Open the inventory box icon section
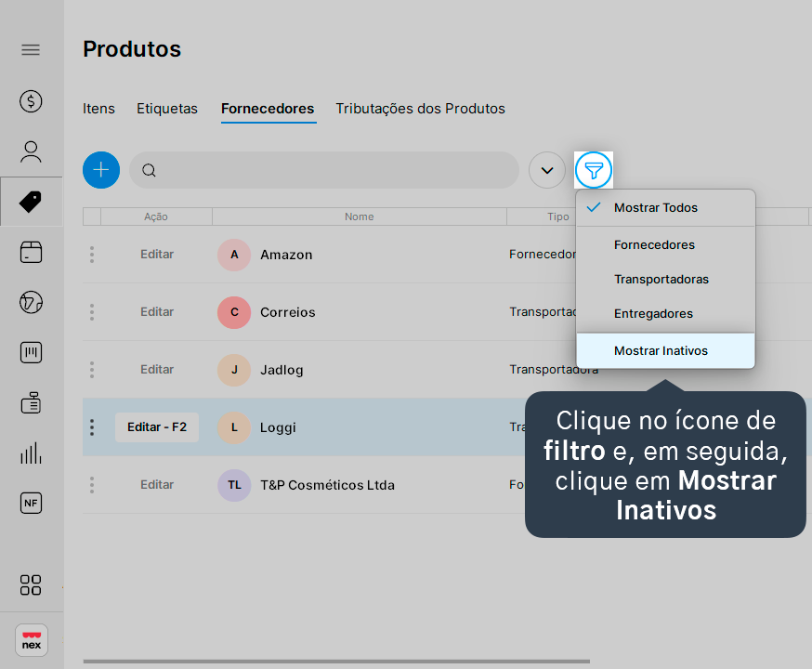This screenshot has height=669, width=812. 31,252
